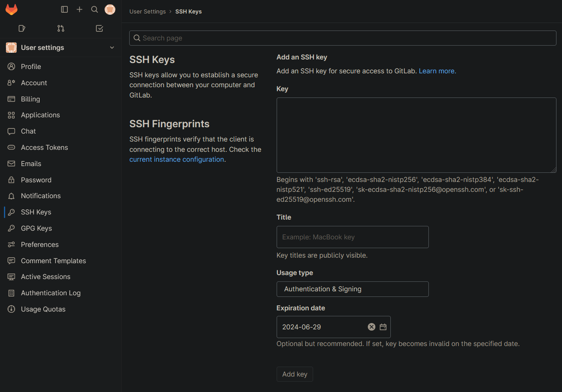
Task: Open merge requests icon
Action: [x=61, y=29]
